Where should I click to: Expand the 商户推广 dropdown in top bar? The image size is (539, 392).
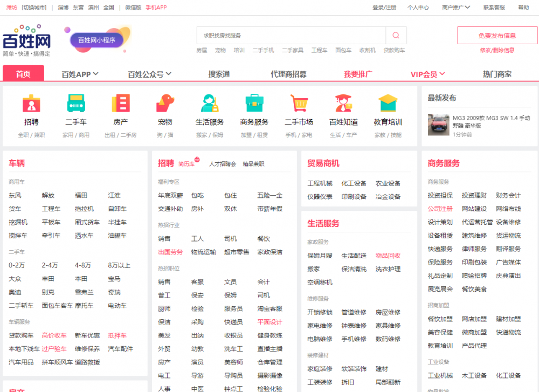tap(456, 7)
